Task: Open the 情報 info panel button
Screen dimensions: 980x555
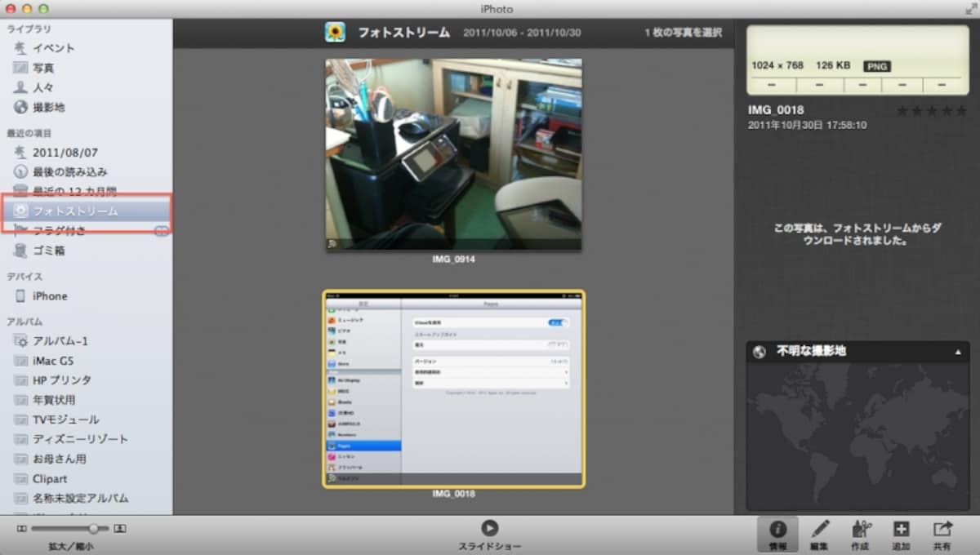Action: pos(778,535)
